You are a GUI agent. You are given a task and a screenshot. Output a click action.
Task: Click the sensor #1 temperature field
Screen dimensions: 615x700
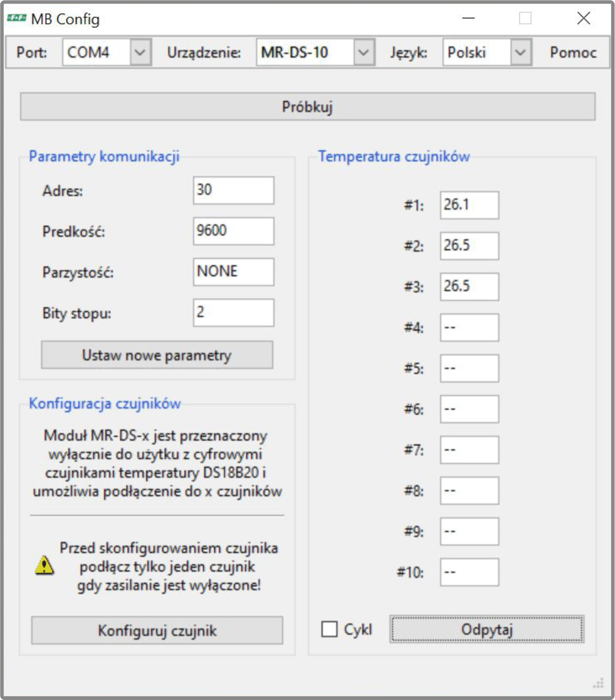[x=470, y=205]
